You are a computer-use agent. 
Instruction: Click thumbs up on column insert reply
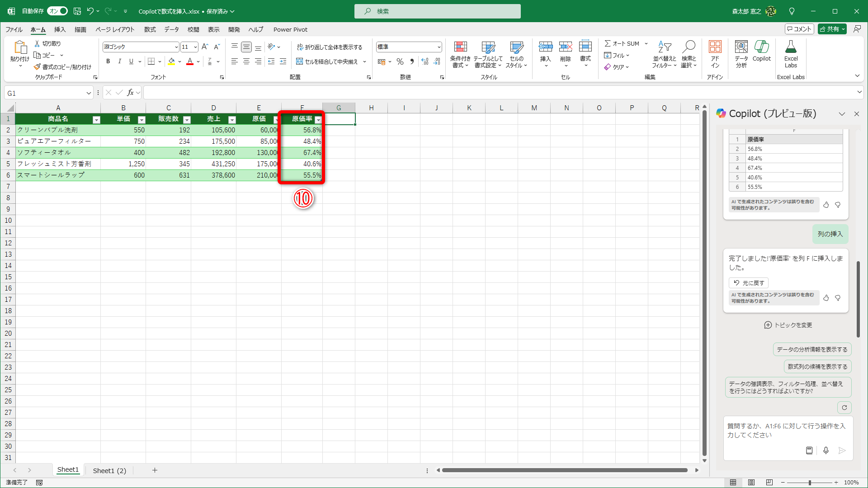click(x=826, y=298)
